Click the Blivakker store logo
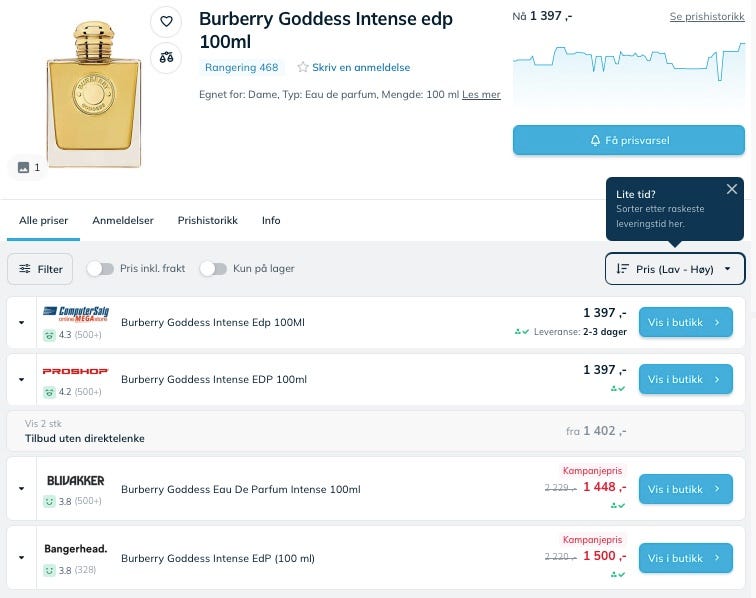 pos(75,480)
